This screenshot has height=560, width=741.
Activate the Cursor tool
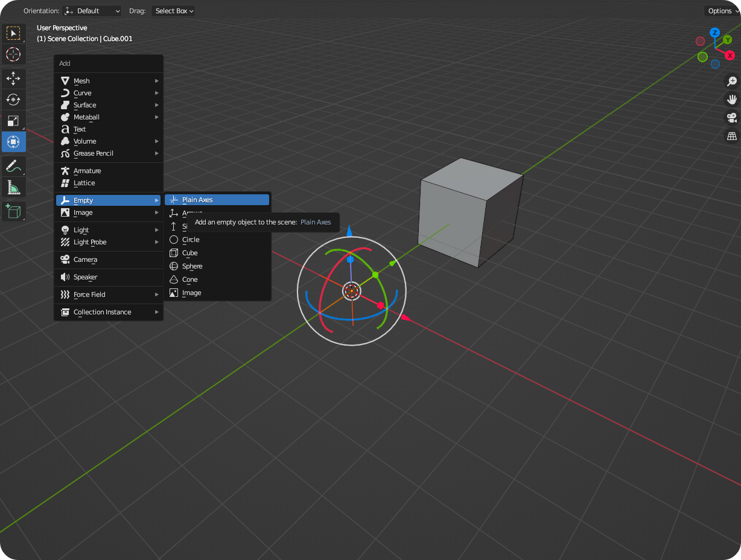point(13,54)
